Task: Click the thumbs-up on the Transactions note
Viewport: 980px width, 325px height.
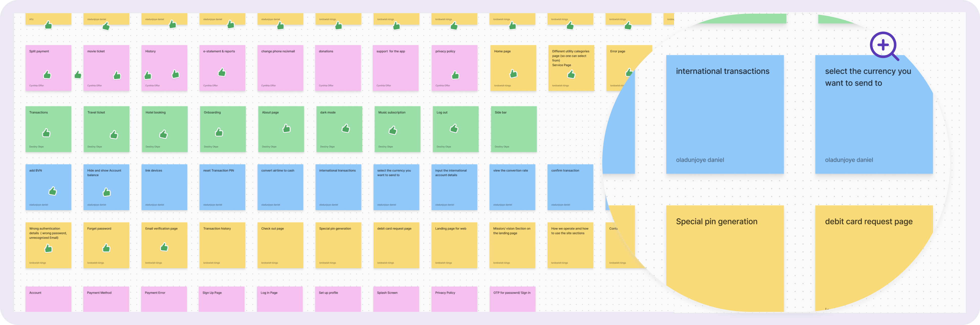Action: click(47, 134)
